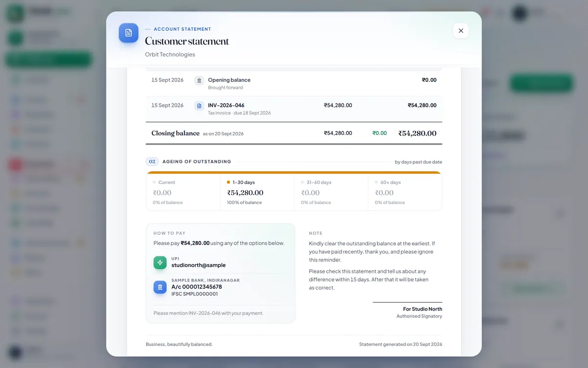Click "as on 20 Sept 2026" text
The width and height of the screenshot is (588, 368).
point(223,134)
